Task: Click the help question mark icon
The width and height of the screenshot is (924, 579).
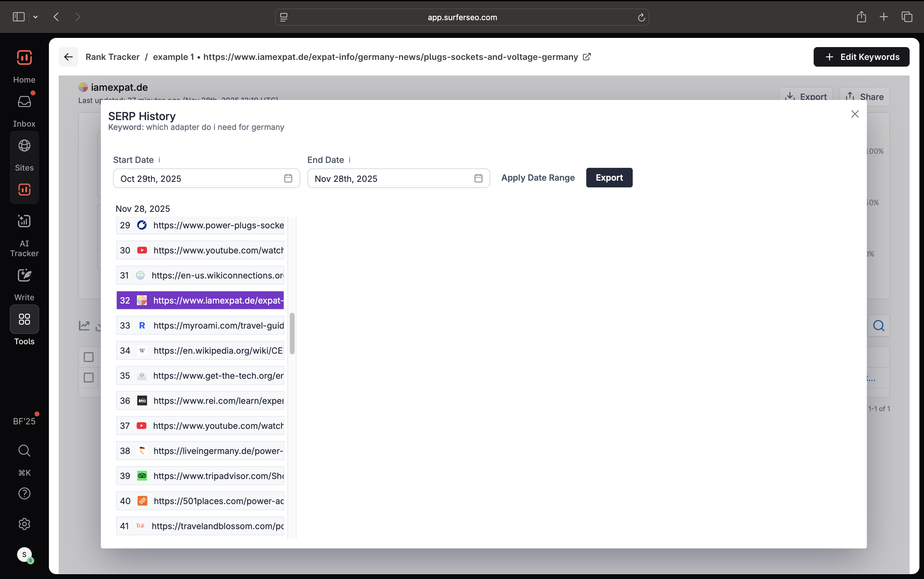Action: coord(24,494)
